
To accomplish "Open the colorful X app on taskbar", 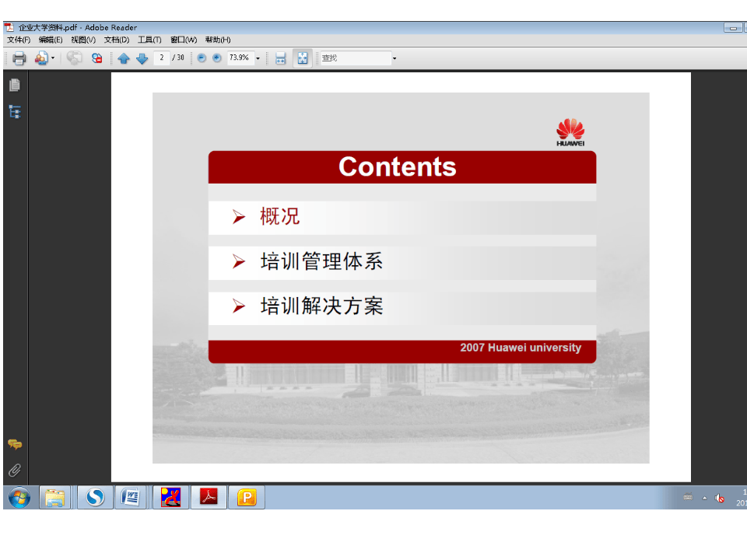I will click(170, 498).
